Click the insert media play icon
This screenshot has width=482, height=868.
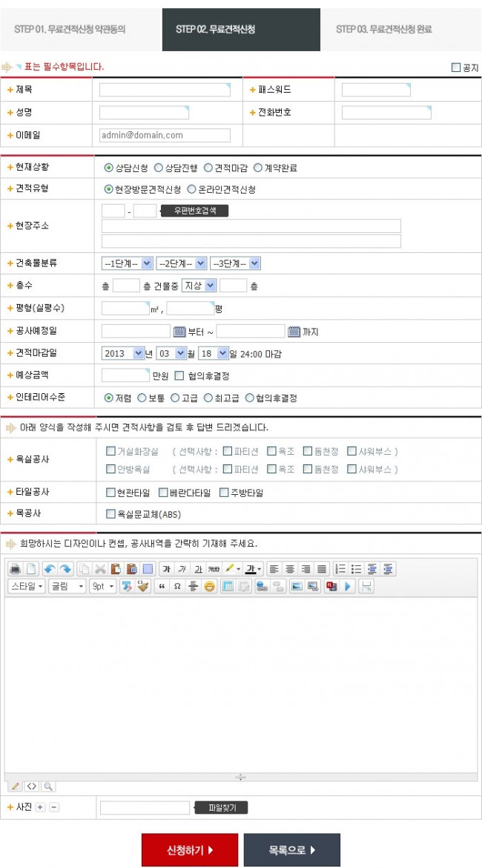pyautogui.click(x=348, y=586)
